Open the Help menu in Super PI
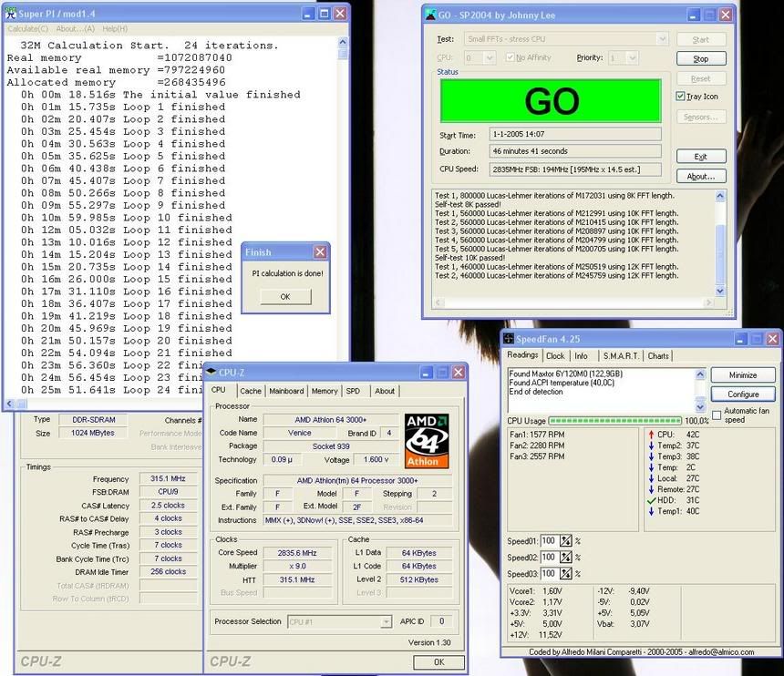 pyautogui.click(x=115, y=29)
